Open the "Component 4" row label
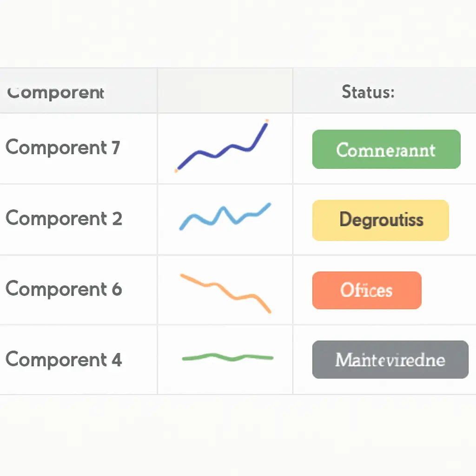This screenshot has height=476, width=476. click(64, 359)
